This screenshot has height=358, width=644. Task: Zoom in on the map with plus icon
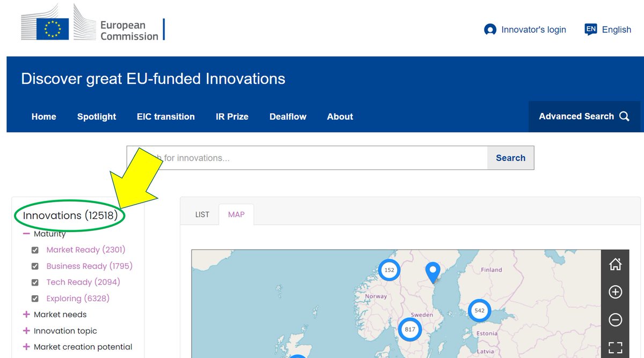[x=615, y=292]
